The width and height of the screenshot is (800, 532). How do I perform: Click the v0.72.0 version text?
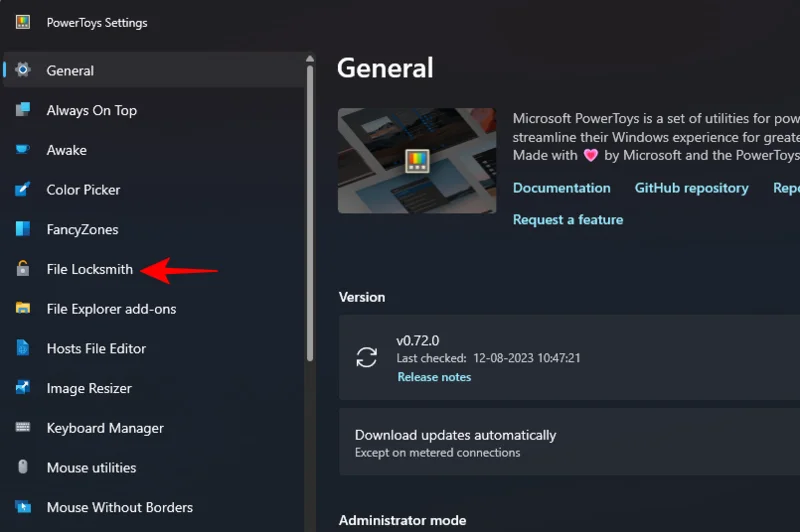coord(418,340)
